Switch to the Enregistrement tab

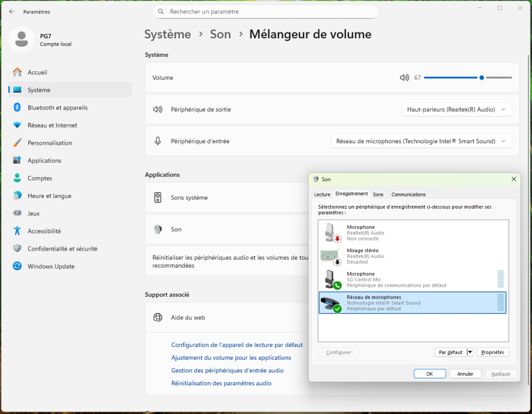pos(352,193)
